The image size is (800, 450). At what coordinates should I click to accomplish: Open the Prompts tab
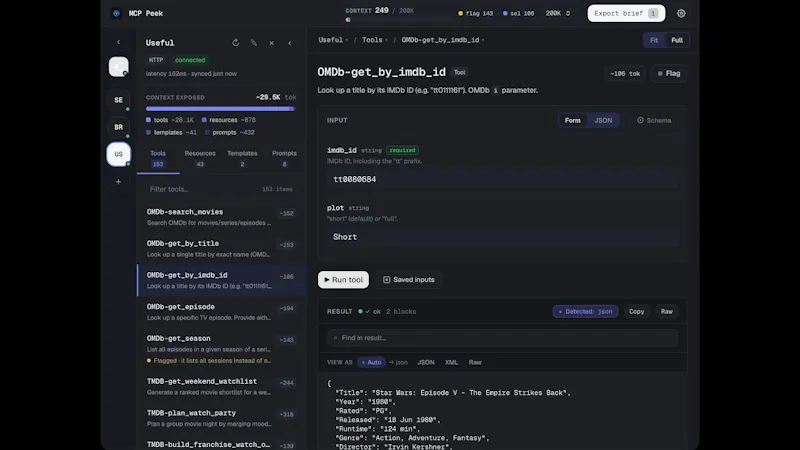pos(284,159)
